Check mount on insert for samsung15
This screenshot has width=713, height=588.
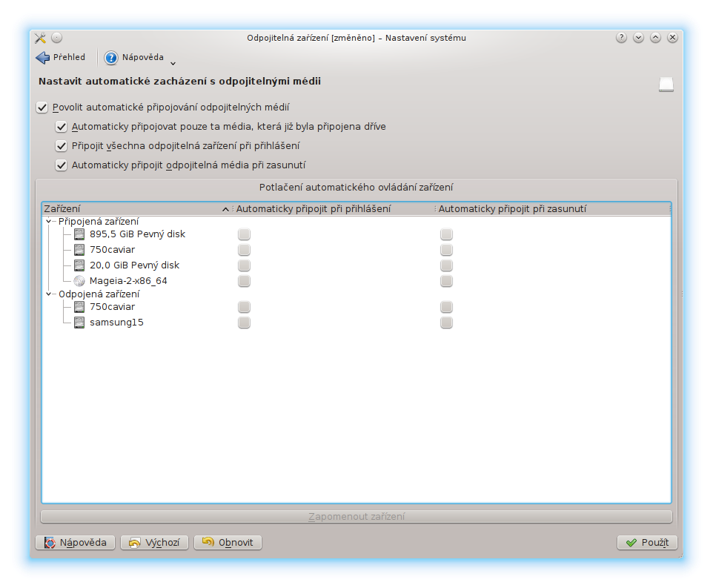click(446, 323)
